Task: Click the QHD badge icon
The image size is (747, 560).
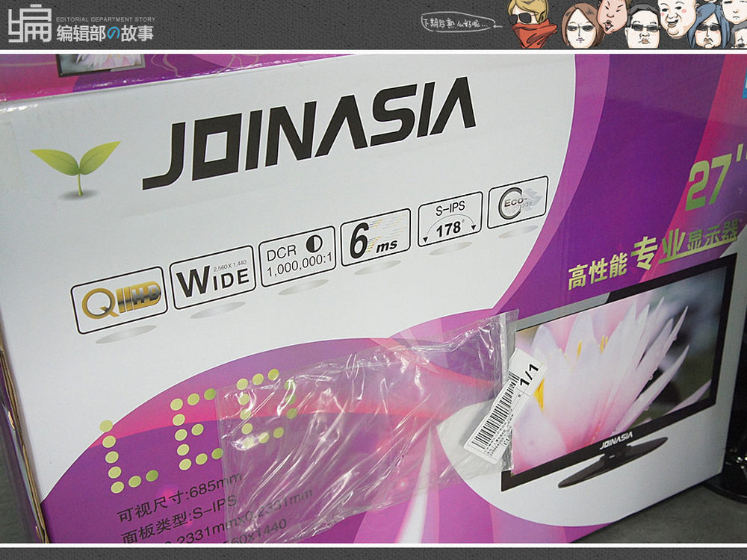Action: pyautogui.click(x=118, y=299)
